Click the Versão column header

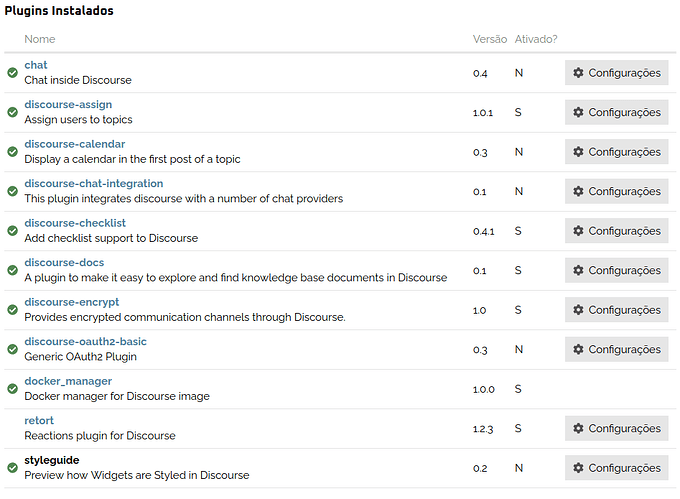point(490,39)
